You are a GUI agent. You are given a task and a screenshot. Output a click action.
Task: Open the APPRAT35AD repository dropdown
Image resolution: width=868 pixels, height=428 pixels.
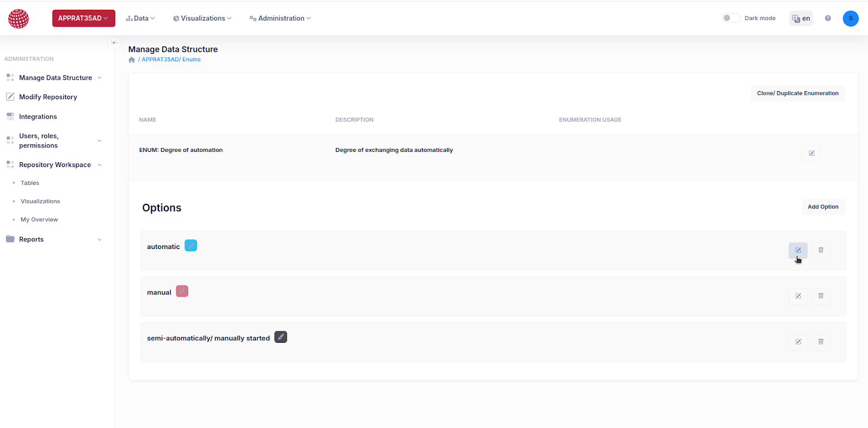click(x=84, y=18)
